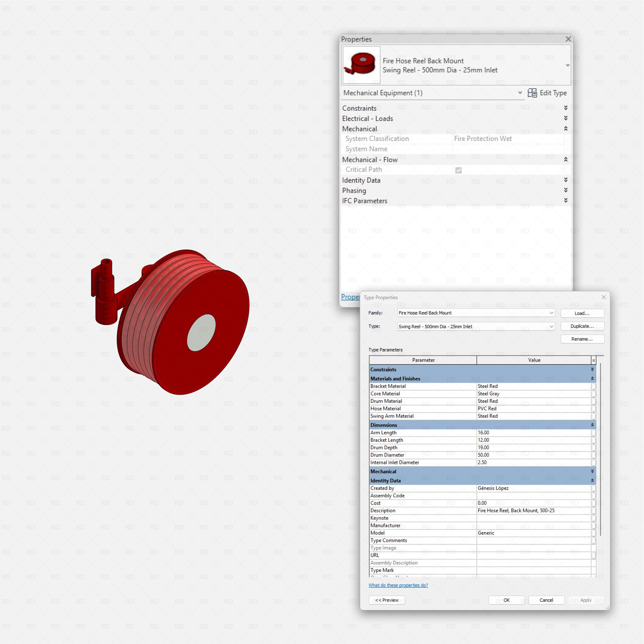Expand the Constraints group in Properties

coord(566,108)
